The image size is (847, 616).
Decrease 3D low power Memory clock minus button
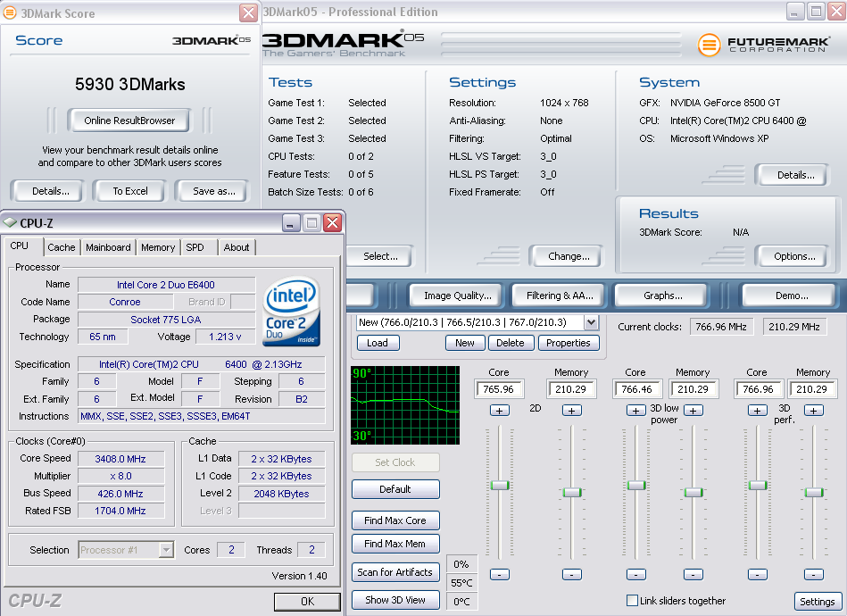click(693, 574)
